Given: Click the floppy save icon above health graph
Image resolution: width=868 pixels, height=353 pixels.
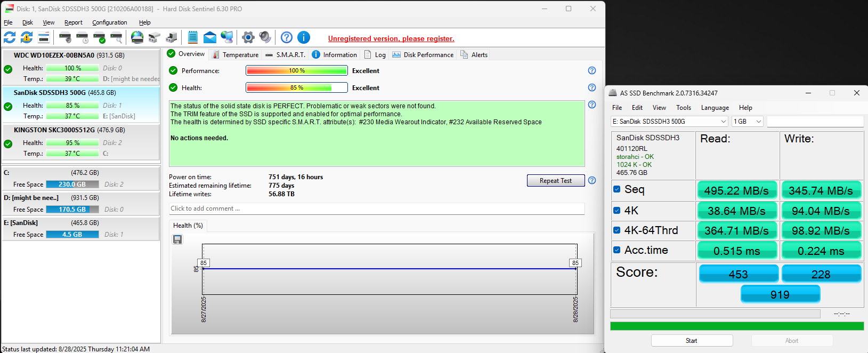Looking at the screenshot, I should tap(177, 239).
